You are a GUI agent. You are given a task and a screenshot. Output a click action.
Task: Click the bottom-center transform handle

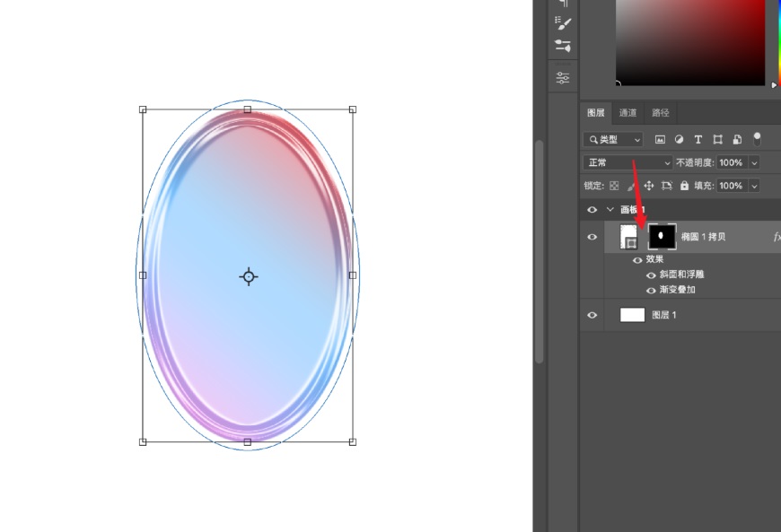[248, 442]
